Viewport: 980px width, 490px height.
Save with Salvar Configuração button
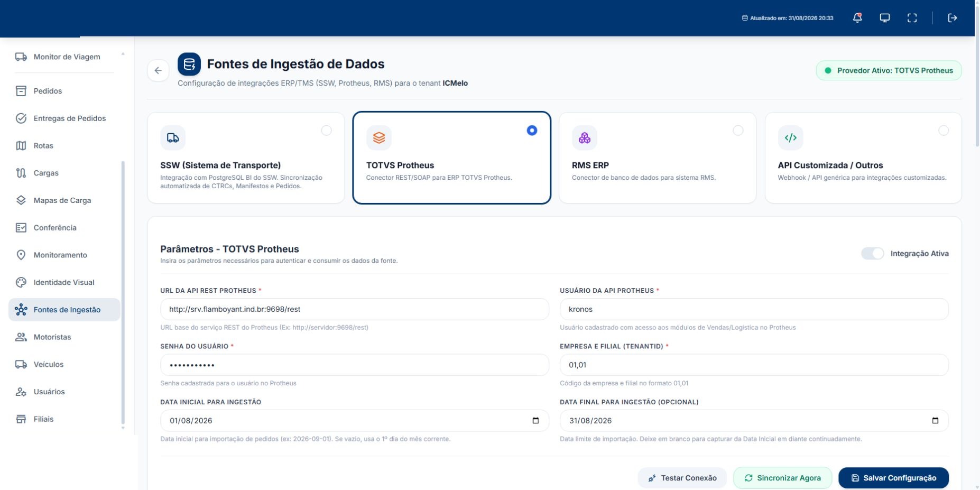pos(894,478)
